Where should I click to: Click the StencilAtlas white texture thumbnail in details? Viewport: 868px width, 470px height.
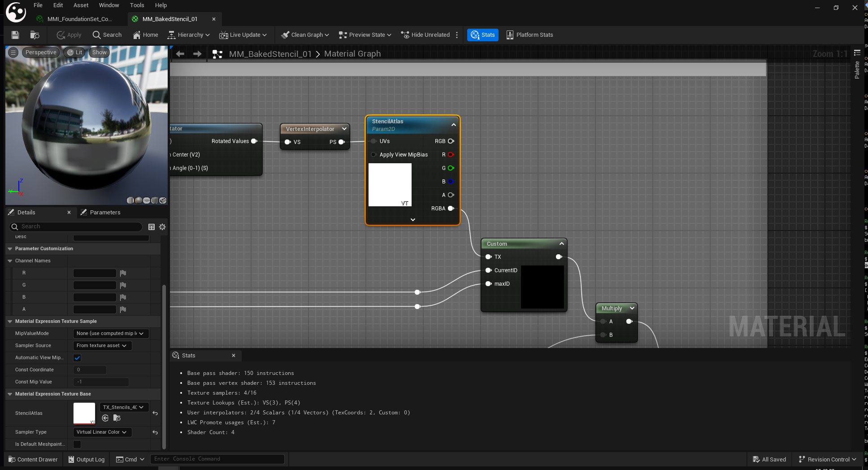click(84, 413)
